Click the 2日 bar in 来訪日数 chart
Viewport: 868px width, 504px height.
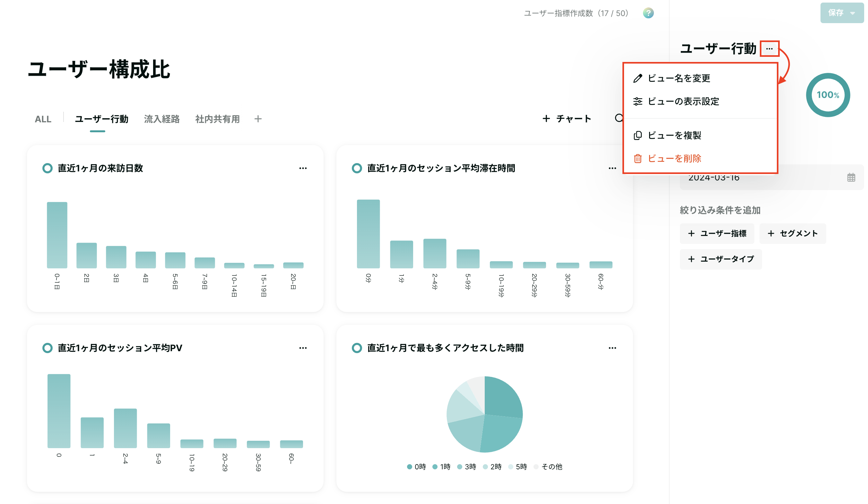pyautogui.click(x=86, y=256)
